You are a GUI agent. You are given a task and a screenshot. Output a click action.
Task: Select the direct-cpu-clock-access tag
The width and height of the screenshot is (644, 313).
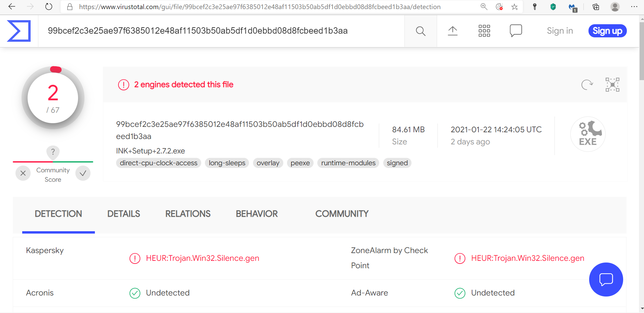tap(159, 163)
